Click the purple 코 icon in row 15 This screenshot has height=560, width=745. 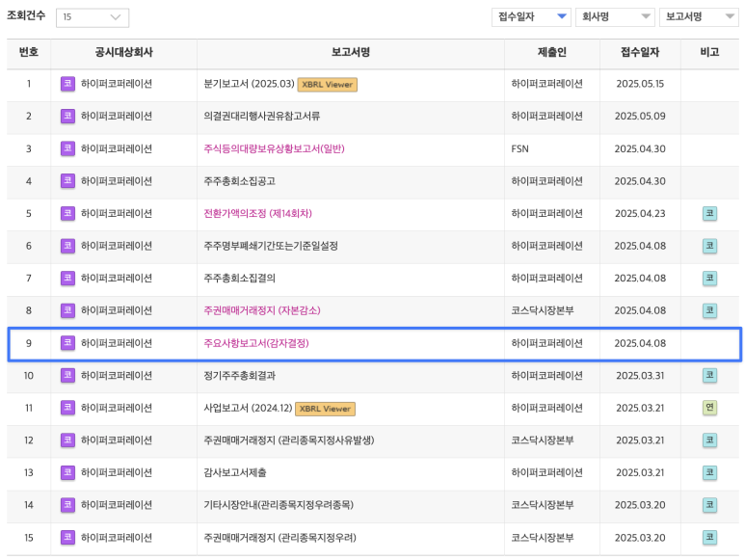[x=67, y=538]
